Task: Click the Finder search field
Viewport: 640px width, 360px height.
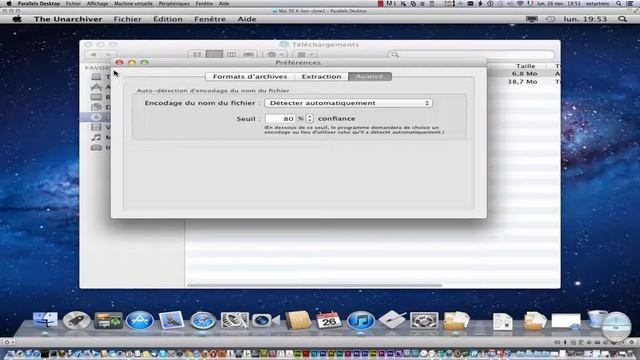Action: click(x=471, y=54)
